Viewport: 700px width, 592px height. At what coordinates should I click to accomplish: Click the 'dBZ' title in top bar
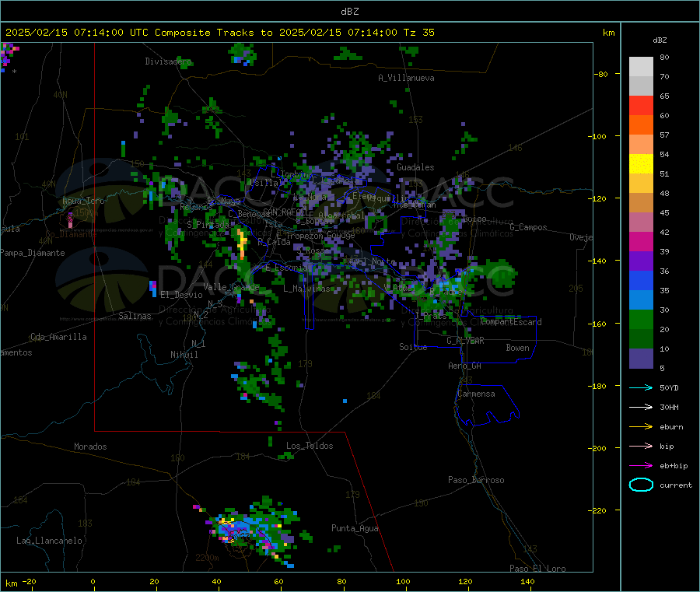pos(349,12)
